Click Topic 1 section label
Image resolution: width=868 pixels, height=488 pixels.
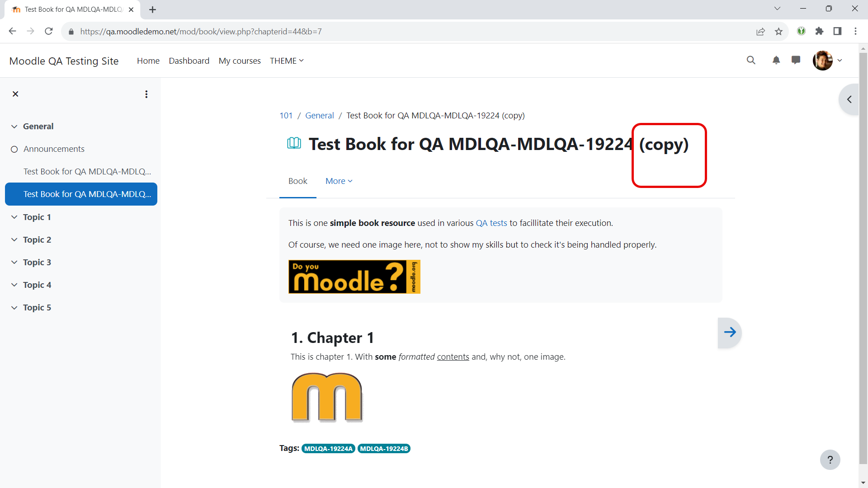pos(37,217)
